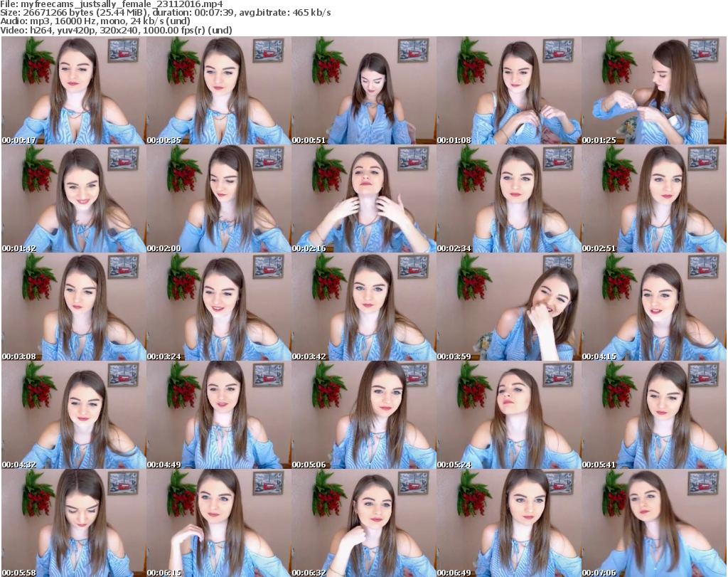Click the Video h264 info line
Image resolution: width=728 pixels, height=577 pixels.
(x=116, y=30)
